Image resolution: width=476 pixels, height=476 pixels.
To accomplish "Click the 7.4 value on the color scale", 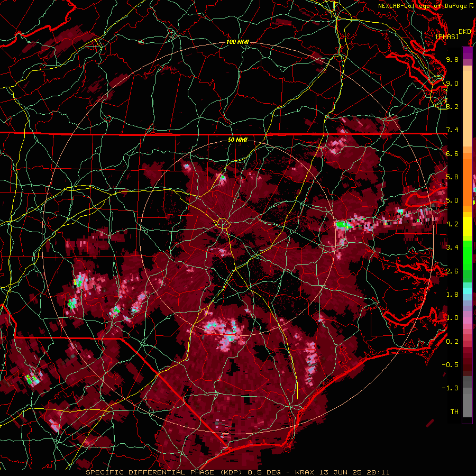I will pos(452,130).
